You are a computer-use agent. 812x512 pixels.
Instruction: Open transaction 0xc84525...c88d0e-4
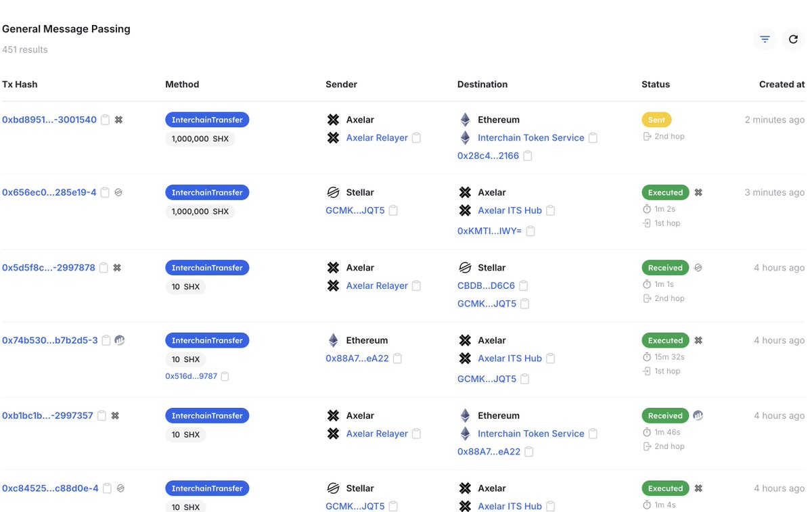pyautogui.click(x=50, y=488)
